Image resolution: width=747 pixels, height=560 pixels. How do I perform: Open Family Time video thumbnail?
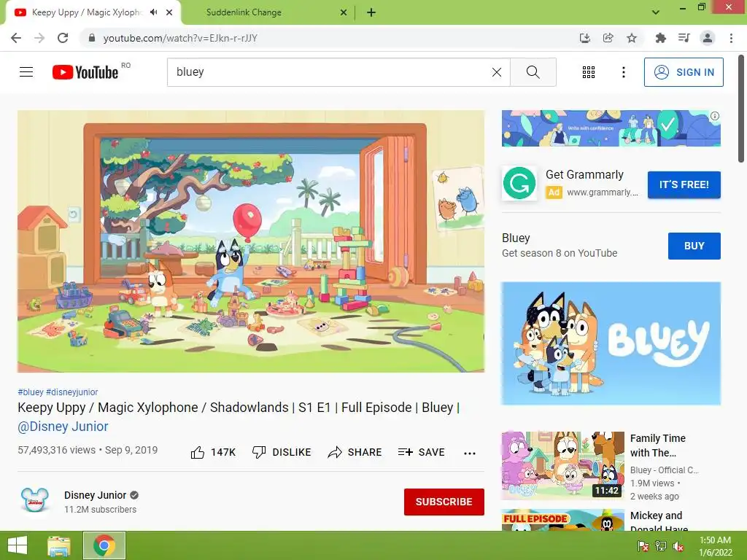[x=562, y=466]
